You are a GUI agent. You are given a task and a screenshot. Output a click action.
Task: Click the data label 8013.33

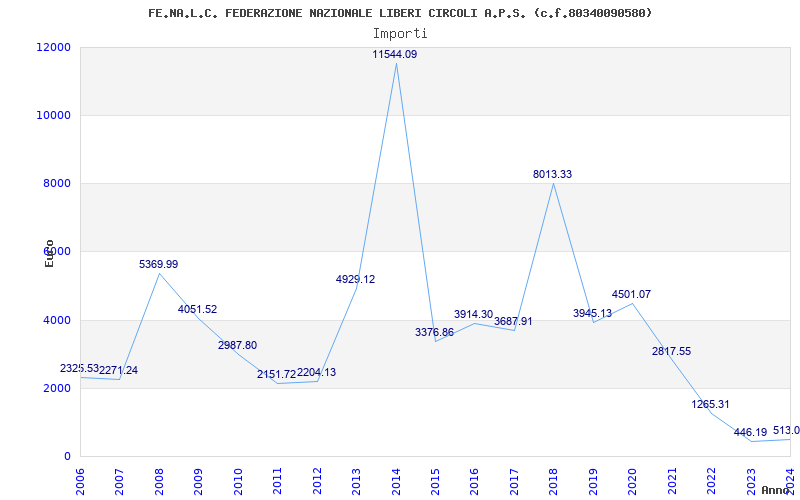point(553,174)
